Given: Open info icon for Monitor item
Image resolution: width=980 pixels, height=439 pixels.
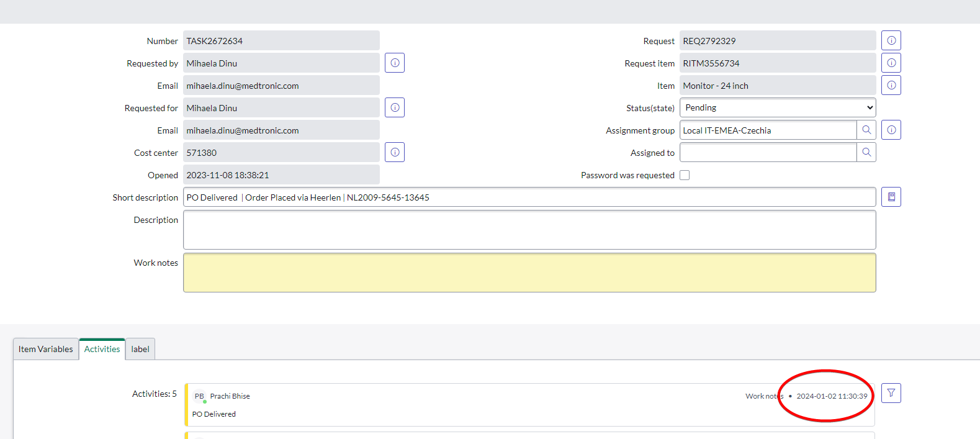Looking at the screenshot, I should pyautogui.click(x=891, y=85).
